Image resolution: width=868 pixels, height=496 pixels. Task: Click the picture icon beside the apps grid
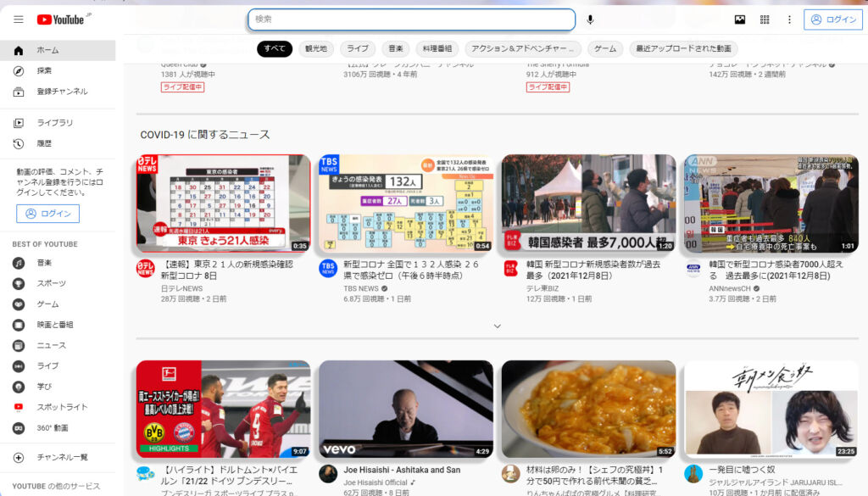pos(739,20)
